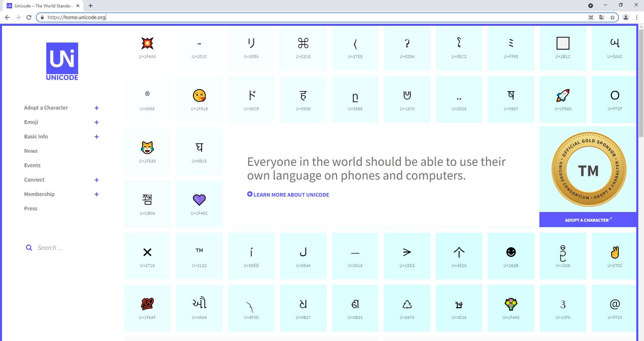This screenshot has height=341, width=644.
Task: Open the recycling symbol tile U+267A
Action: [x=407, y=308]
